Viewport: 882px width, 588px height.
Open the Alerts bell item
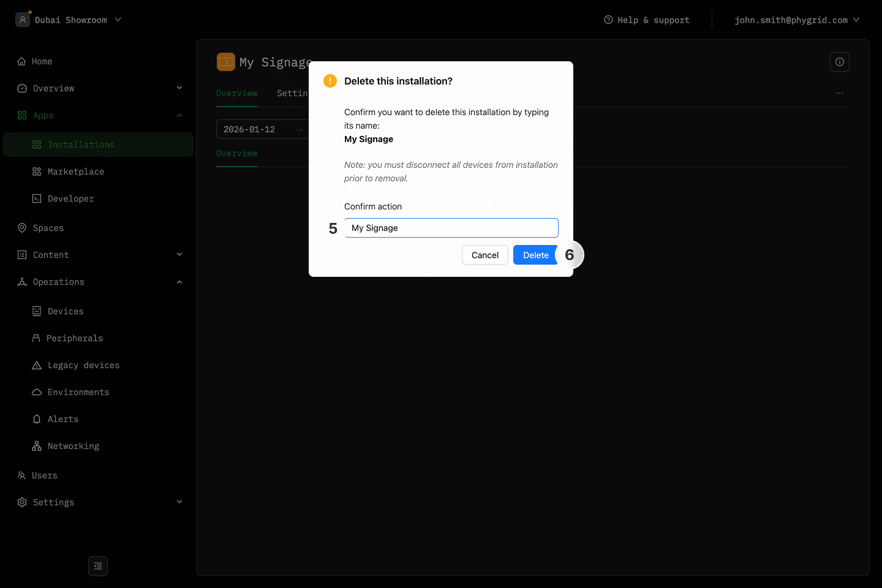62,419
